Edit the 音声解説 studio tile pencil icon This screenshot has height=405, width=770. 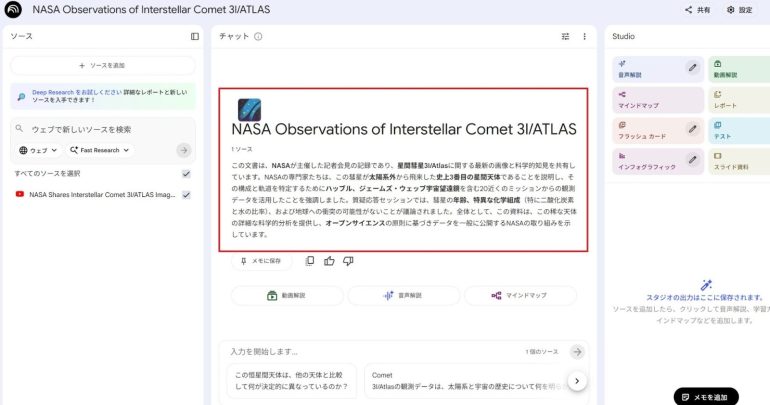click(x=692, y=67)
